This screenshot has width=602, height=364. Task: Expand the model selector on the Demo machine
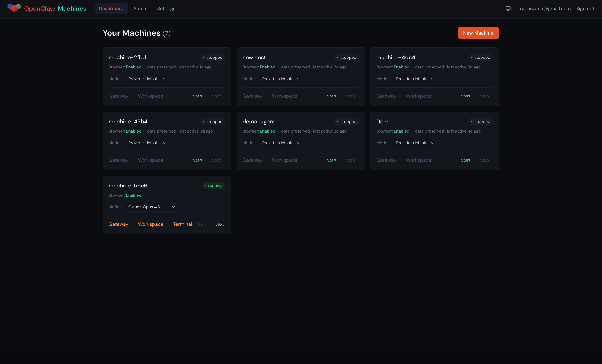(x=414, y=143)
